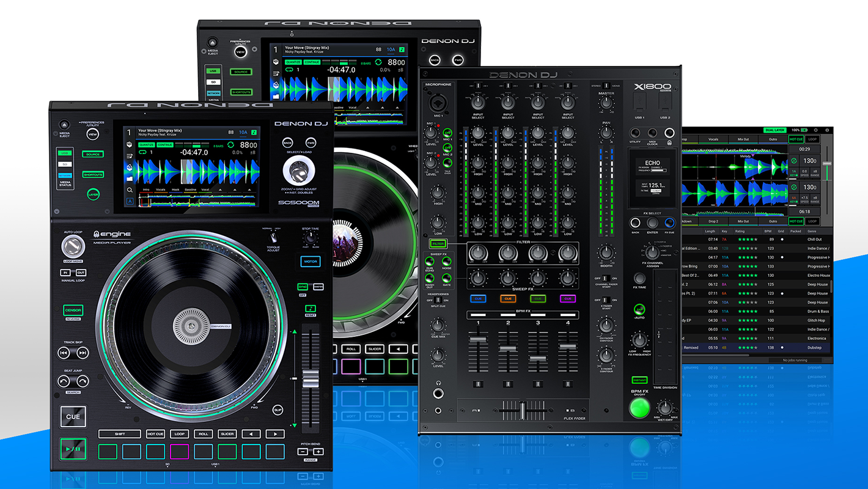Toggle the Split Cue headphones switch

coord(437,300)
